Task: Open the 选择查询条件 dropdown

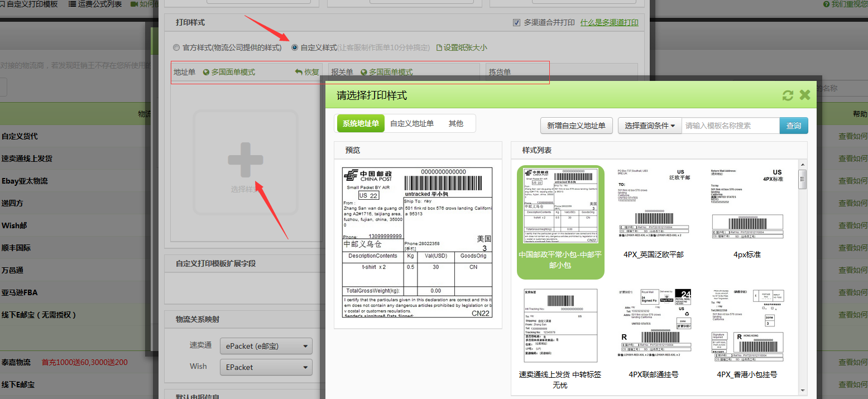Action: tap(650, 126)
